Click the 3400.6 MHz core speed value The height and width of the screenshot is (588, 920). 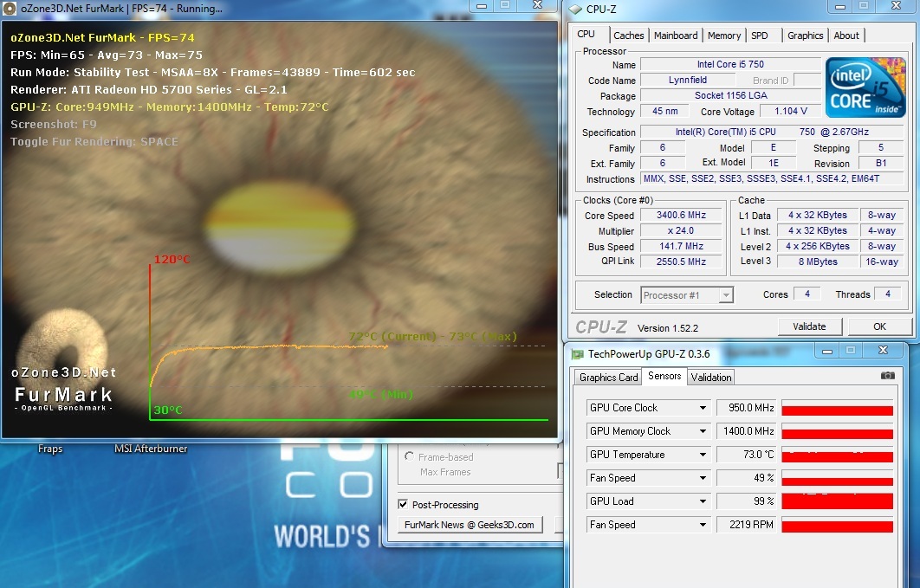(681, 215)
